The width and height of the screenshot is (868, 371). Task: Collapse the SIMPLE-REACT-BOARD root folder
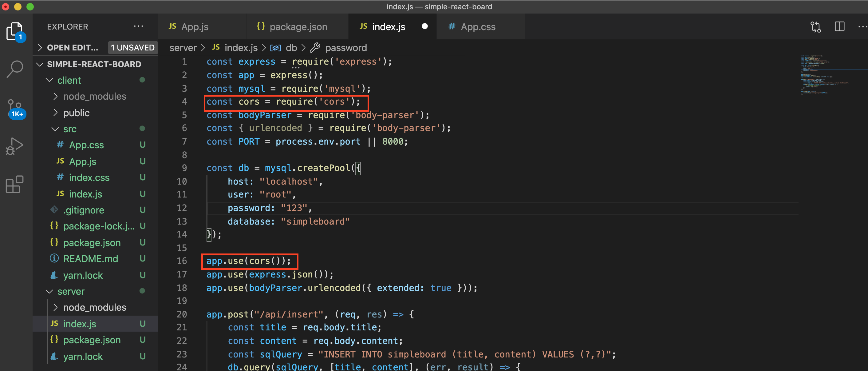coord(94,64)
